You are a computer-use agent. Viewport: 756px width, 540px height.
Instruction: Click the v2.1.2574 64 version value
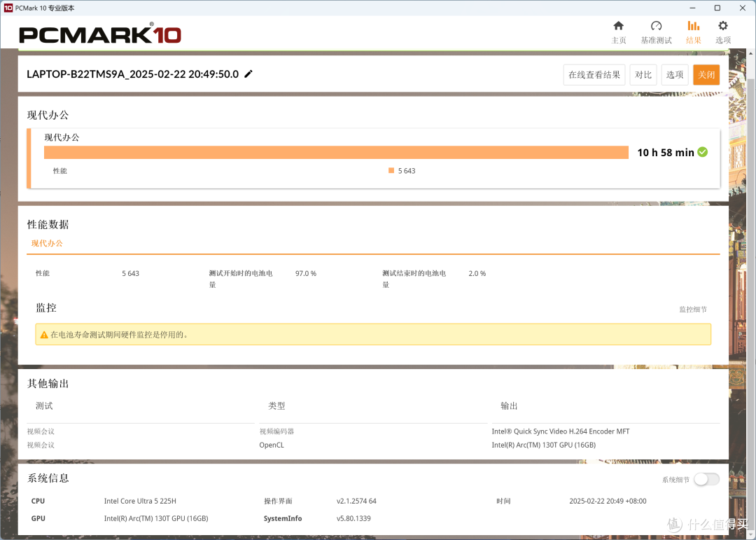coord(356,501)
